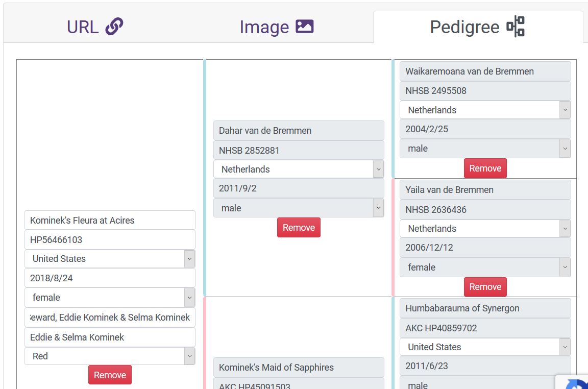Open female sex dropdown for Yaila
The height and width of the screenshot is (389, 588).
pyautogui.click(x=485, y=268)
